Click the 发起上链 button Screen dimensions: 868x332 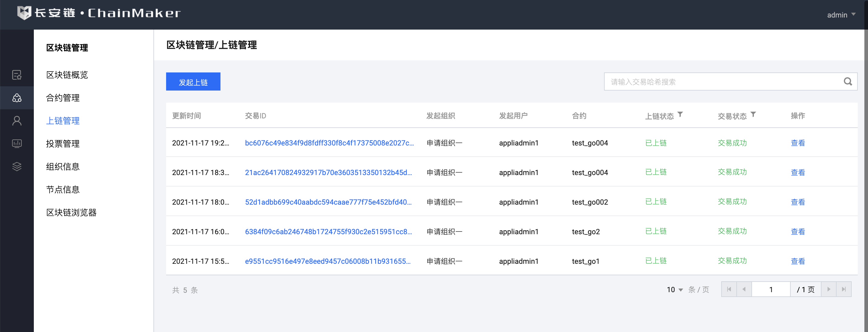coord(193,82)
